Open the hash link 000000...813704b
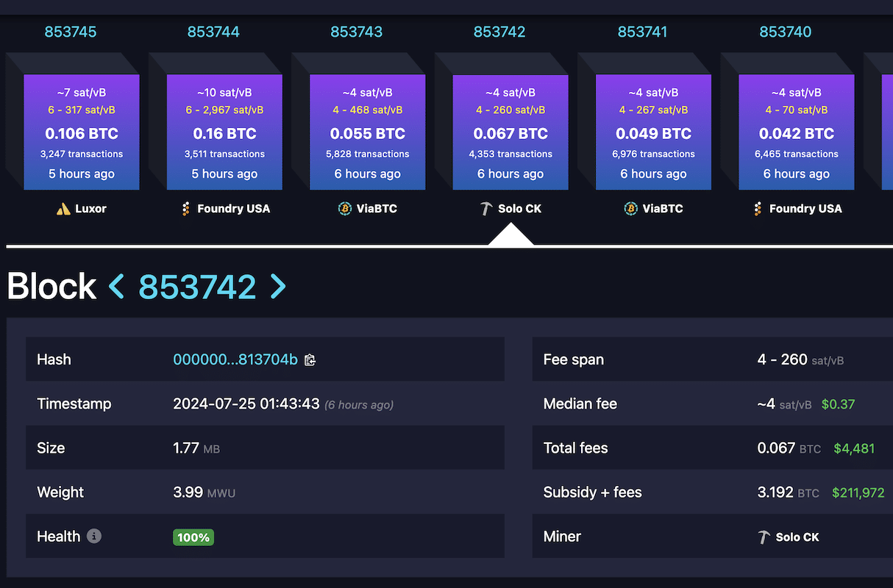This screenshot has width=893, height=588. [x=235, y=359]
